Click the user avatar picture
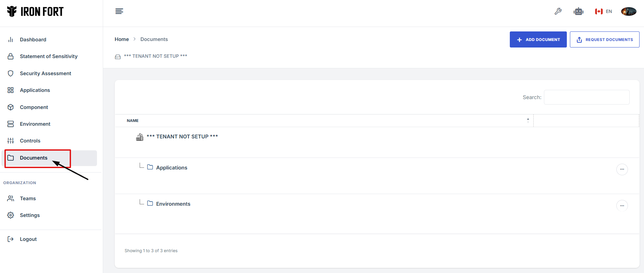The width and height of the screenshot is (644, 273). (628, 11)
